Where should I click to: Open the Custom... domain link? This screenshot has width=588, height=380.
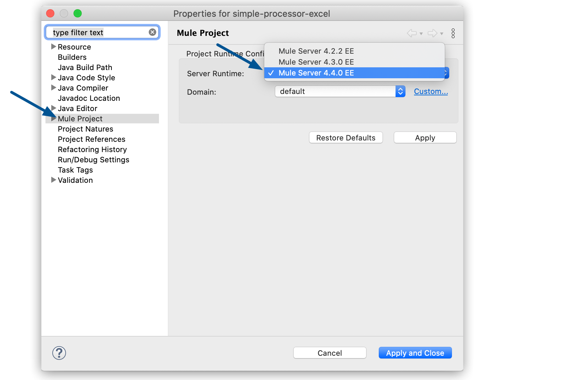click(x=430, y=91)
